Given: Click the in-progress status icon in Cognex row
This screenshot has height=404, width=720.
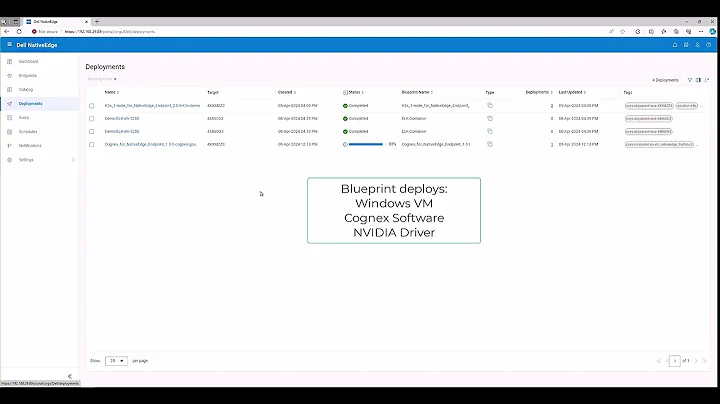Looking at the screenshot, I should tap(345, 144).
